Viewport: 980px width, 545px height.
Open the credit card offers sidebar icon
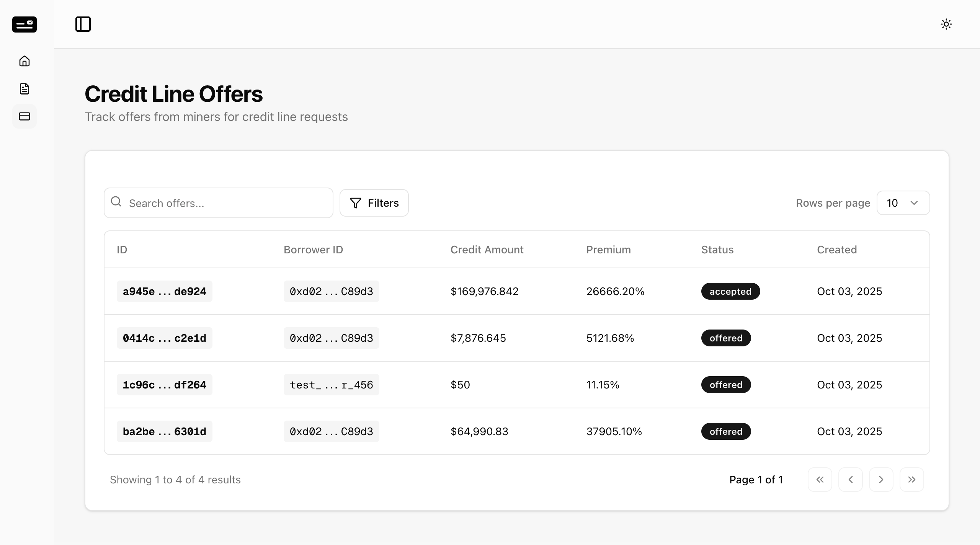point(24,116)
